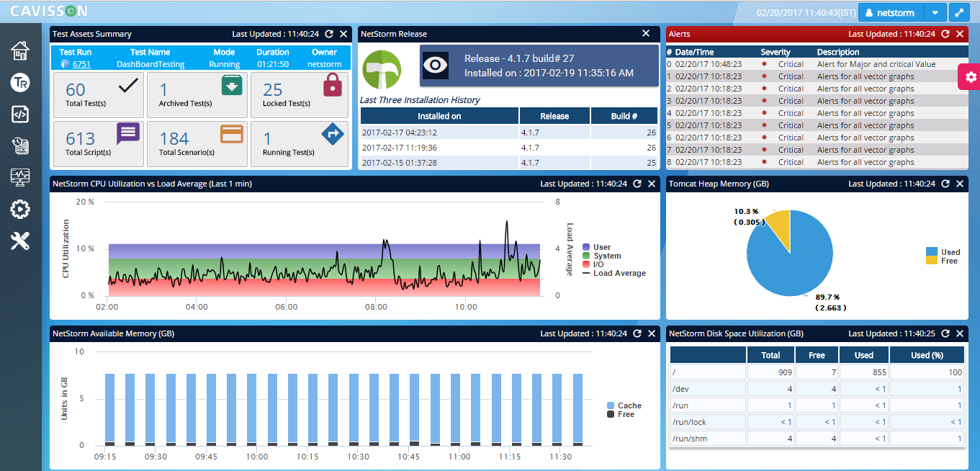
Task: Click the 184 Total Scenarios value
Action: point(174,138)
